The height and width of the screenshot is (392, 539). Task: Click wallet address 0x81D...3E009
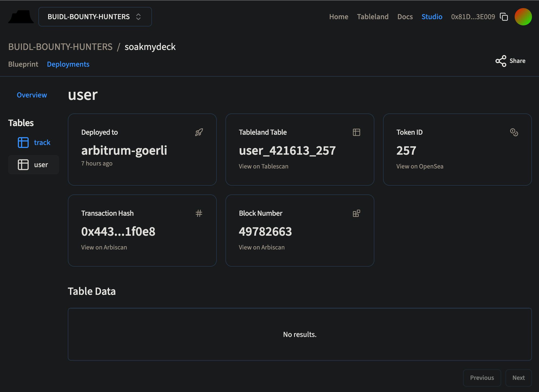[473, 17]
